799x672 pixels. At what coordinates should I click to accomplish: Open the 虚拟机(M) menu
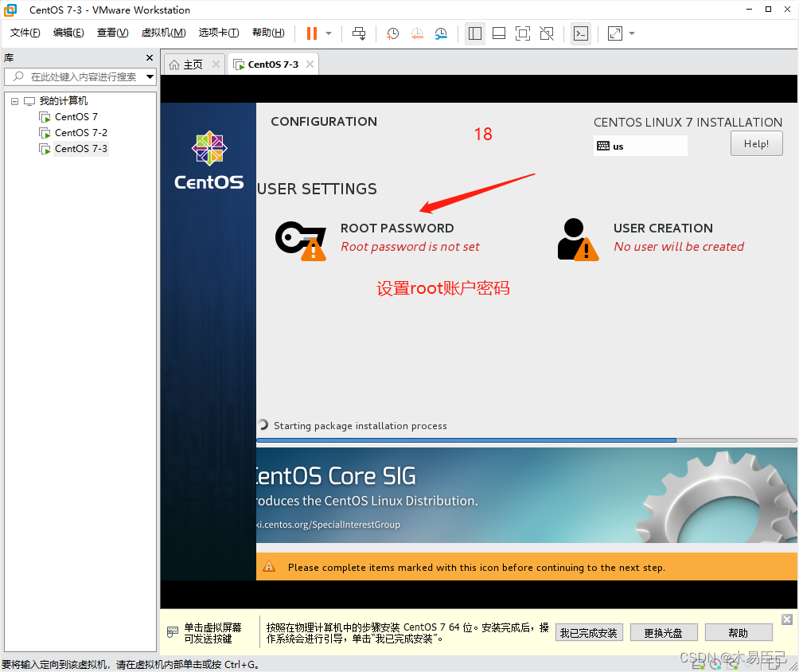click(x=163, y=33)
